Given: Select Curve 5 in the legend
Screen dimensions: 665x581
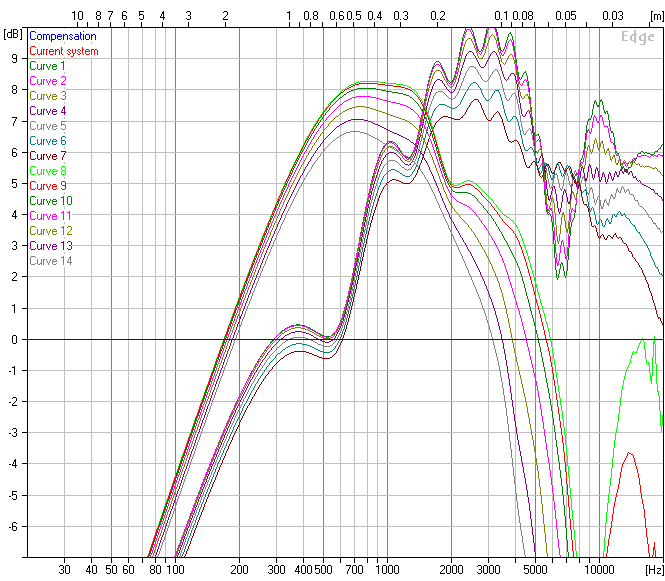Looking at the screenshot, I should [48, 126].
